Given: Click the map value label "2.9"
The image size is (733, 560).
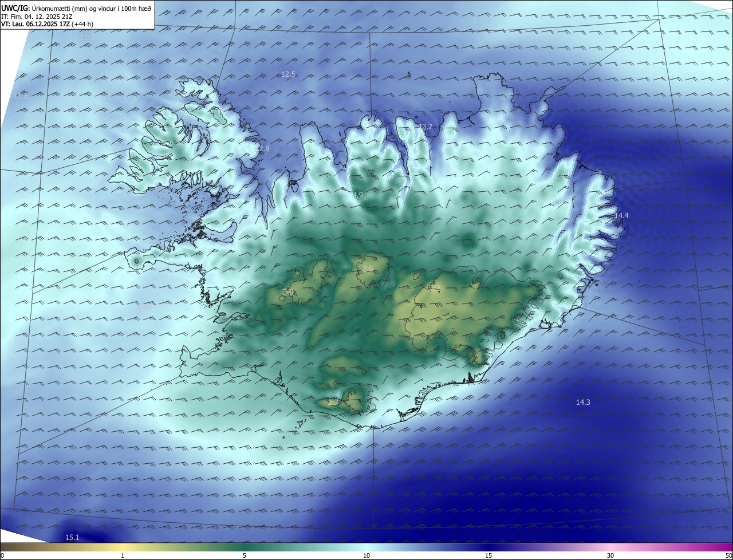Looking at the screenshot, I should [264, 149].
